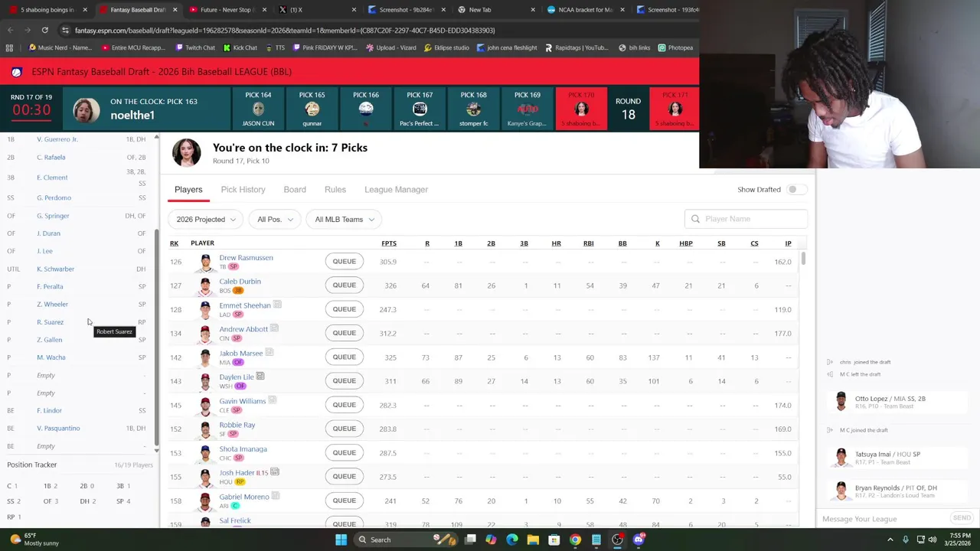This screenshot has width=980, height=551.
Task: Show hidden system tray icons
Action: click(x=892, y=540)
